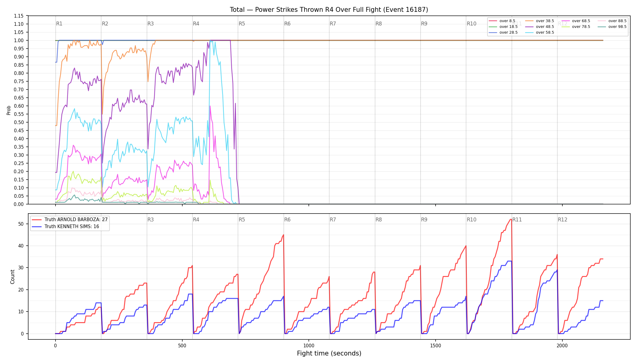Click the R7 round marker in bottom chart
The width and height of the screenshot is (637, 364).
(x=333, y=220)
